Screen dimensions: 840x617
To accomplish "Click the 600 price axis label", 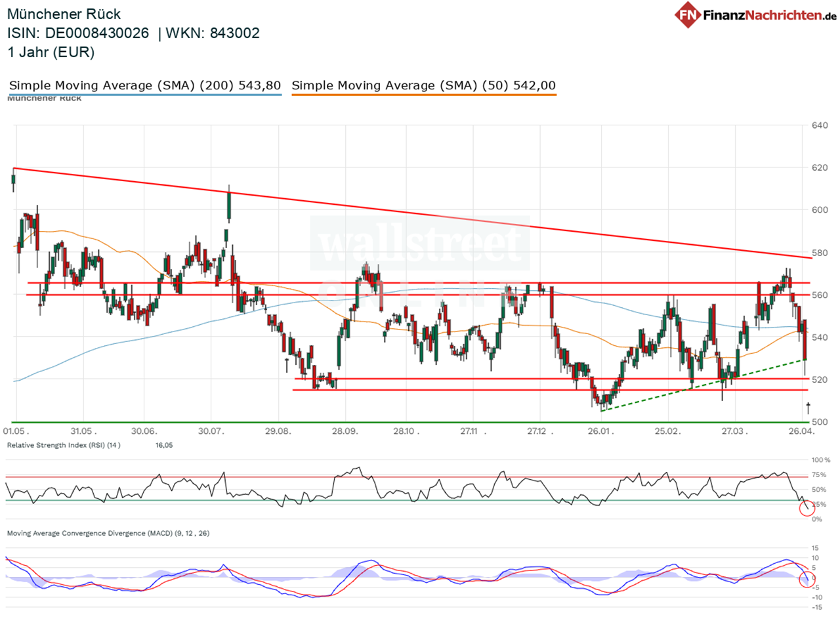I will (821, 210).
